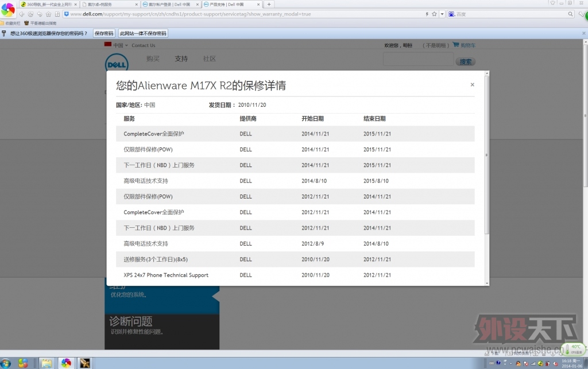Screen dimensions: 588x369
Task: Click the taskbar clock 16:18
Action: click(x=571, y=363)
